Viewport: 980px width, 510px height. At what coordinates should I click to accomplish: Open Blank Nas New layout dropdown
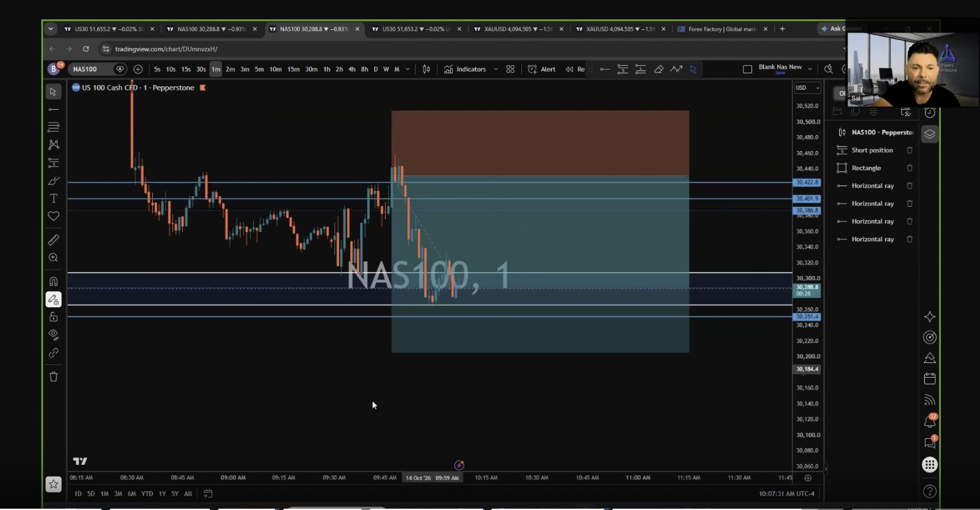810,68
